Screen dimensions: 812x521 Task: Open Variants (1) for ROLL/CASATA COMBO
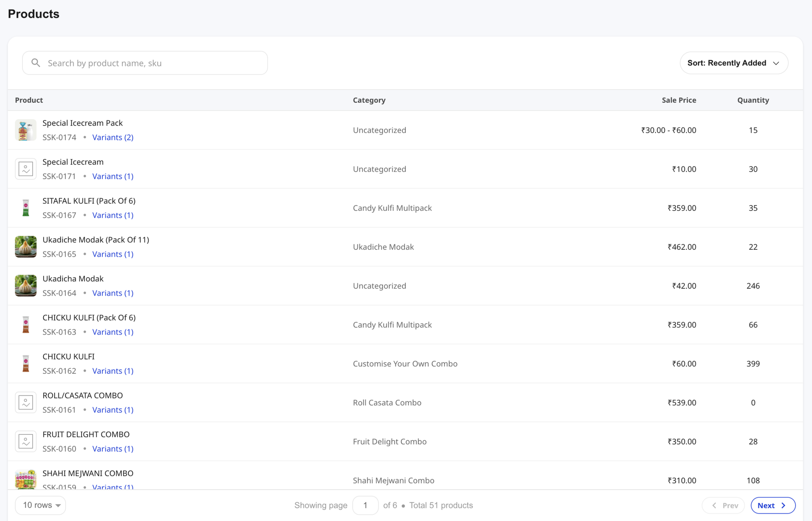(x=113, y=409)
